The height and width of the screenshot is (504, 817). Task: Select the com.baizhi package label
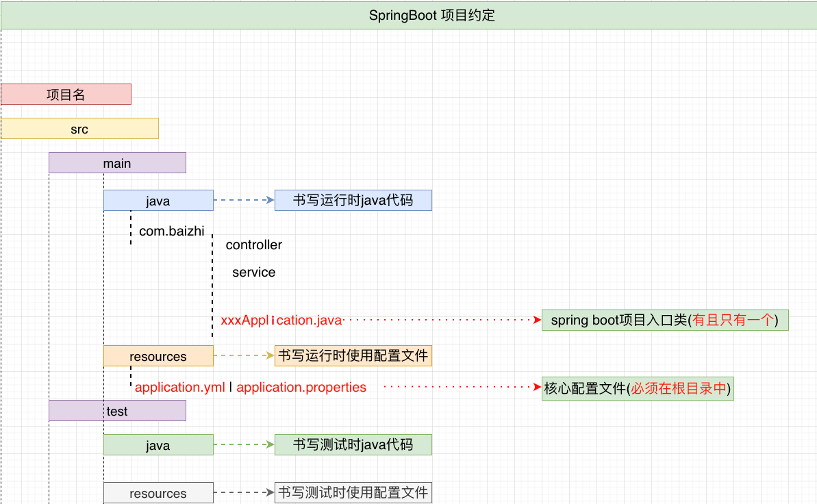(x=171, y=231)
